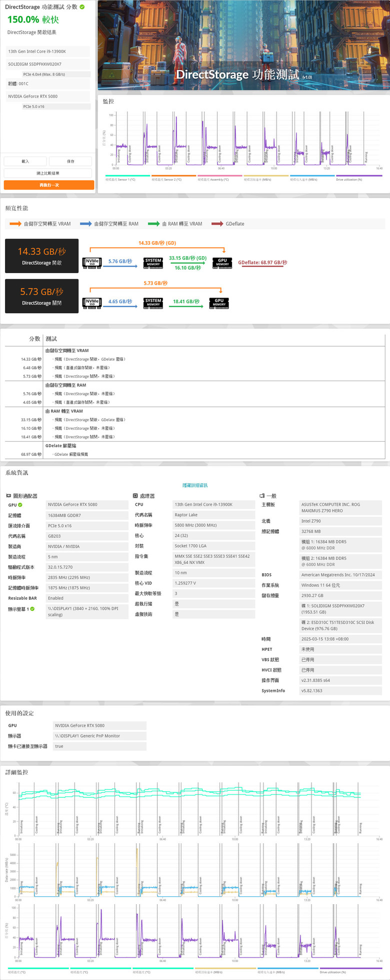Toggle Sensor 1 (°C) series in 監控 legend

tap(127, 178)
